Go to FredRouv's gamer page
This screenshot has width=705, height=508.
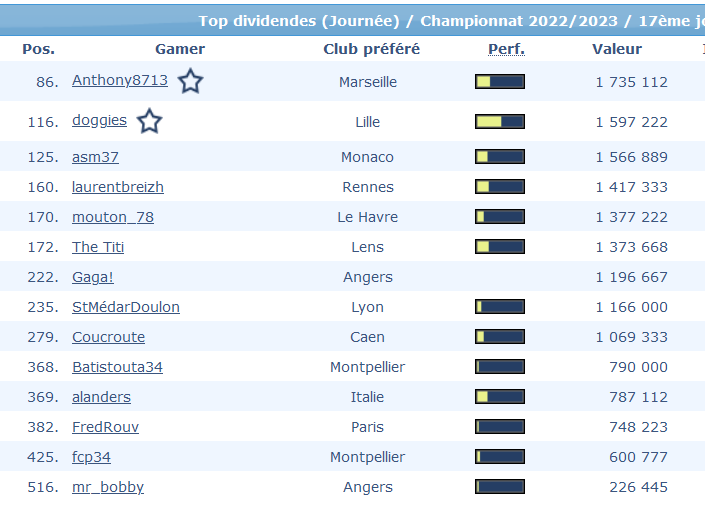point(105,427)
